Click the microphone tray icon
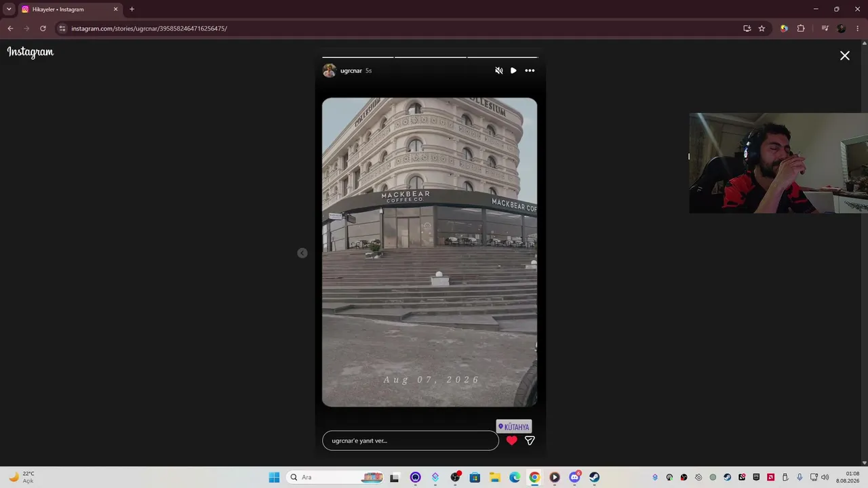 [x=800, y=477]
